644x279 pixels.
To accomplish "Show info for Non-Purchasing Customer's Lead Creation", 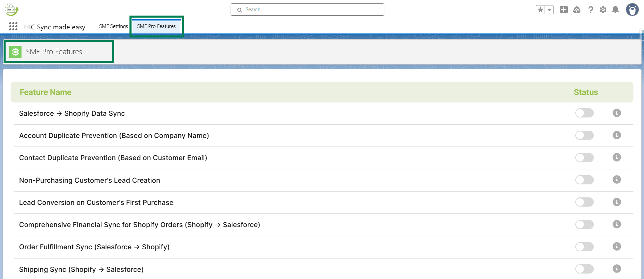I will click(x=617, y=179).
